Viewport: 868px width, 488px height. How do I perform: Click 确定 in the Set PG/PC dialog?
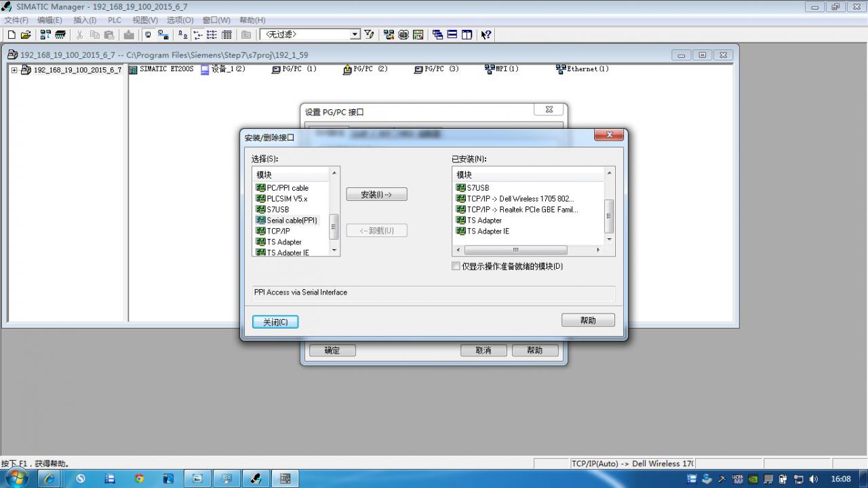coord(332,351)
